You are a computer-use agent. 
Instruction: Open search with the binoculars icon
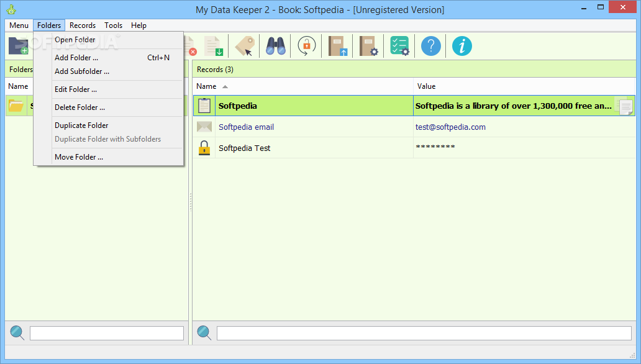pyautogui.click(x=276, y=46)
